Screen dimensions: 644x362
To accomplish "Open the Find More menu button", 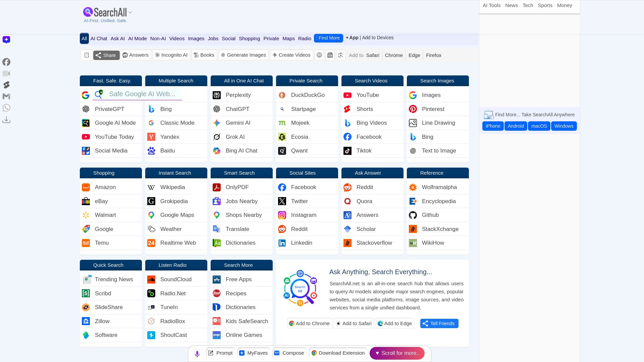I will (328, 38).
